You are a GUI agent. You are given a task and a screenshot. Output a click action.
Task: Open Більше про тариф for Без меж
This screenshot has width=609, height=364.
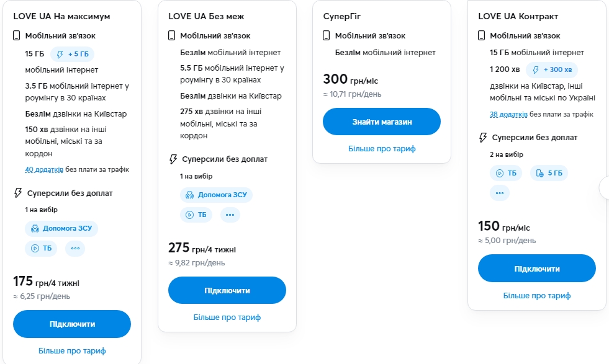[227, 317]
